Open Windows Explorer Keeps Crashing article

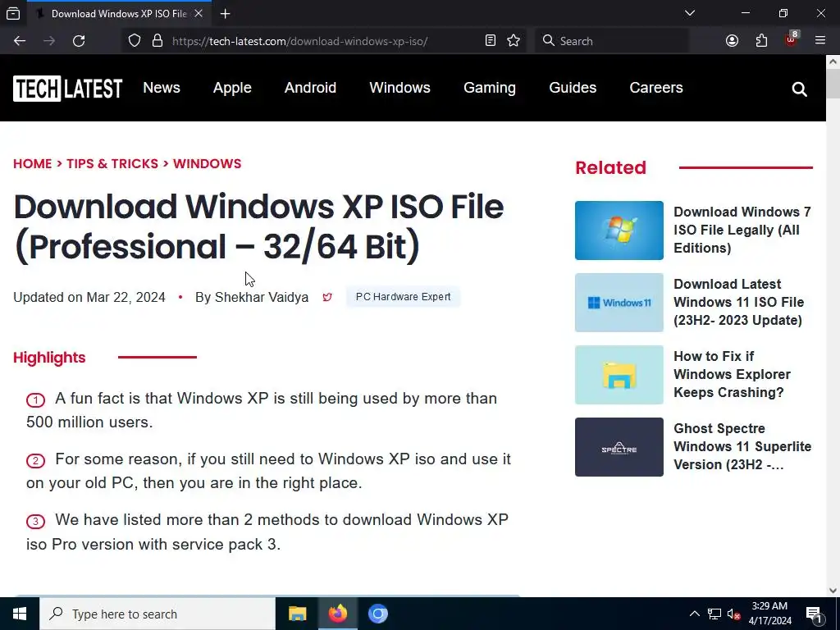(732, 374)
